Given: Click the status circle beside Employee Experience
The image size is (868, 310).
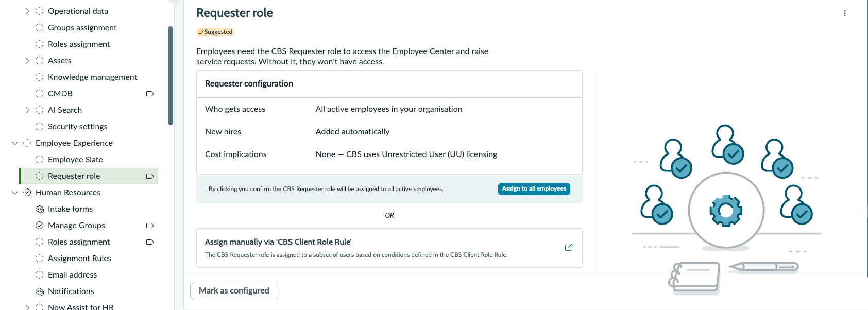Looking at the screenshot, I should 27,143.
